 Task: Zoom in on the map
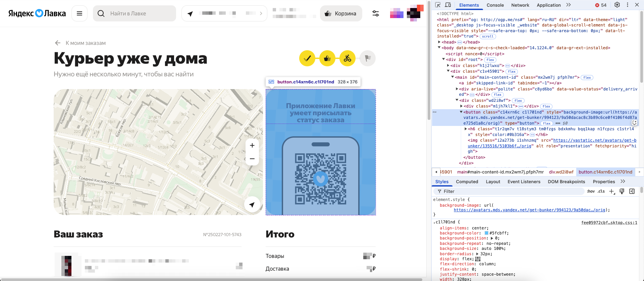(252, 145)
